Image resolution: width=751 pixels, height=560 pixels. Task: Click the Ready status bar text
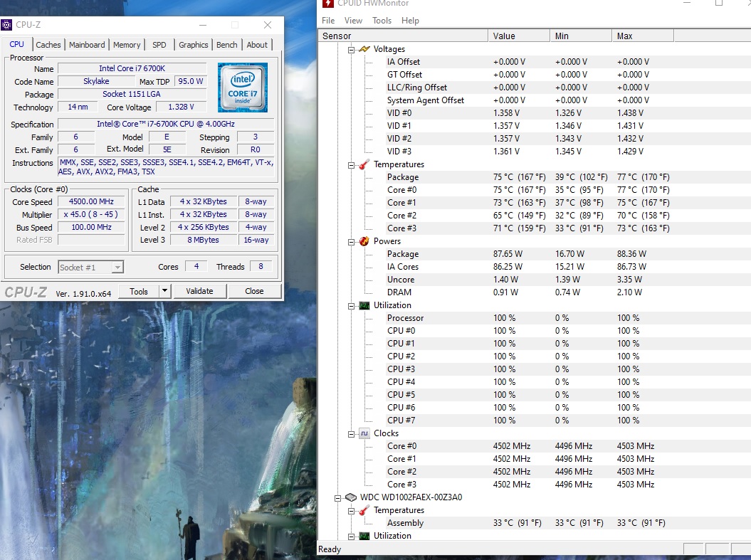pyautogui.click(x=330, y=549)
